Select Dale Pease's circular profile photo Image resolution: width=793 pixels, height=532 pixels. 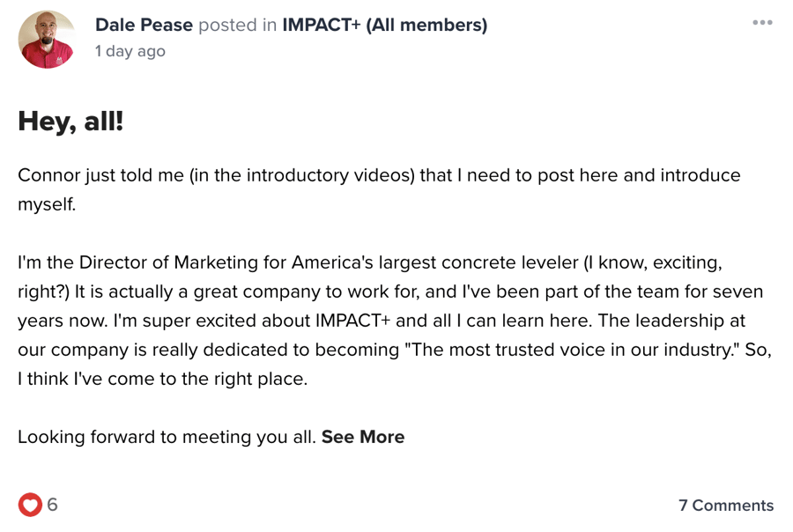click(46, 39)
